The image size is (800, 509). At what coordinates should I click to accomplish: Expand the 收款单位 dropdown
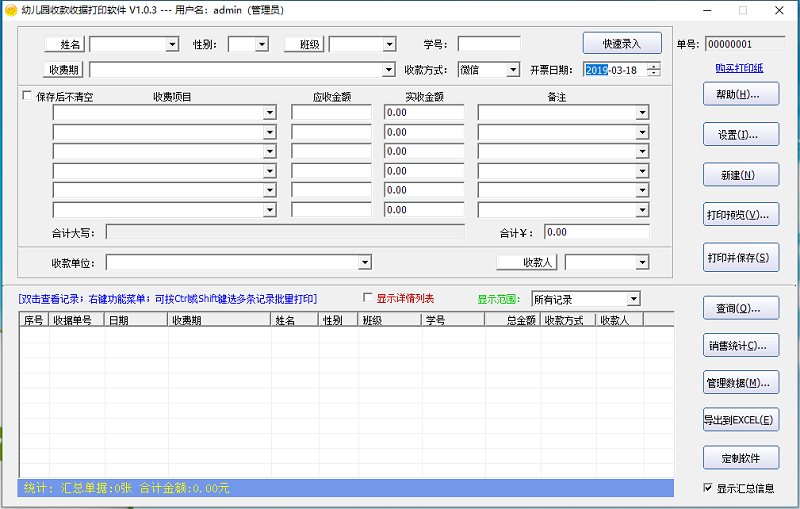click(365, 262)
